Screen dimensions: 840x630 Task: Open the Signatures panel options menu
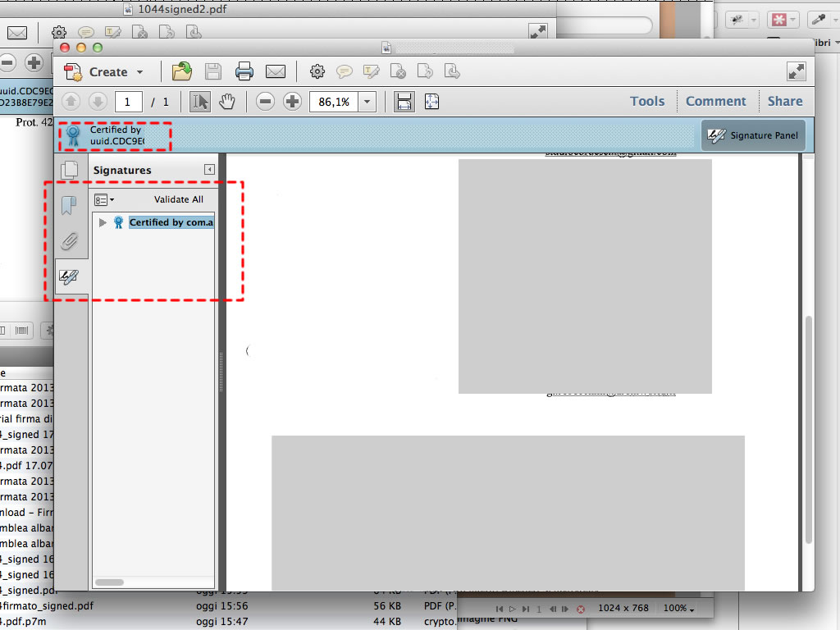click(x=103, y=199)
